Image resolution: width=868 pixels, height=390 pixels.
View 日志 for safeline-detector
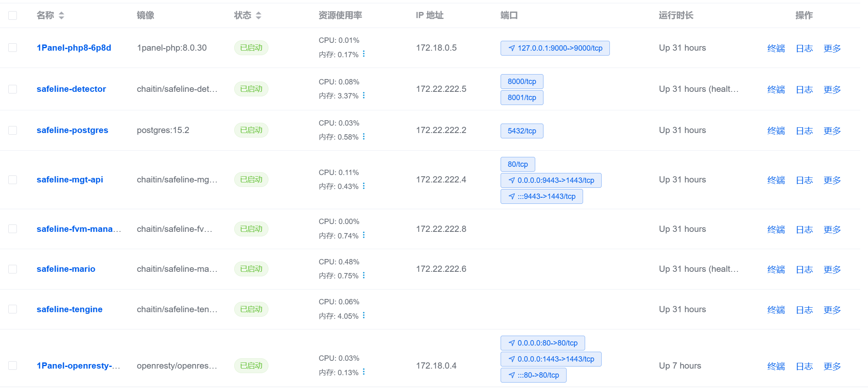coord(804,89)
